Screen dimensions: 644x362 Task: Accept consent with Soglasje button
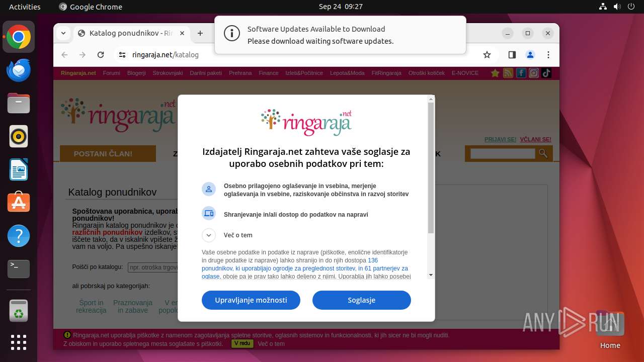click(x=362, y=300)
